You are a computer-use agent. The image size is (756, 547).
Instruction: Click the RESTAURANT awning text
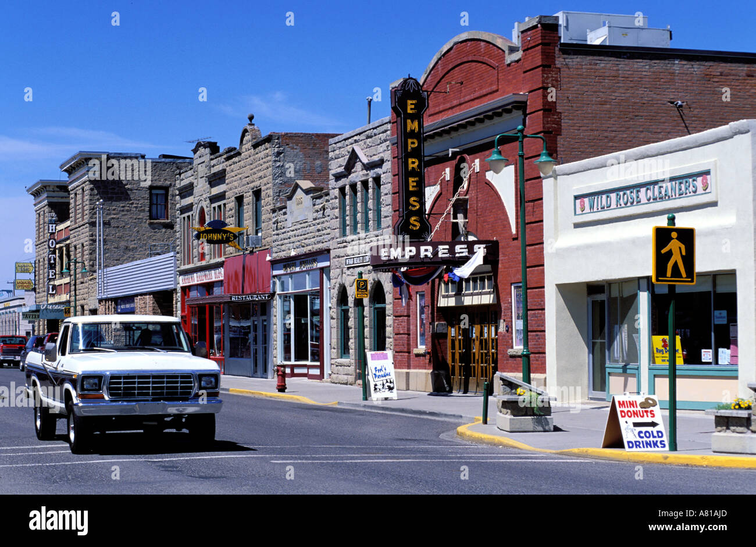click(x=251, y=297)
